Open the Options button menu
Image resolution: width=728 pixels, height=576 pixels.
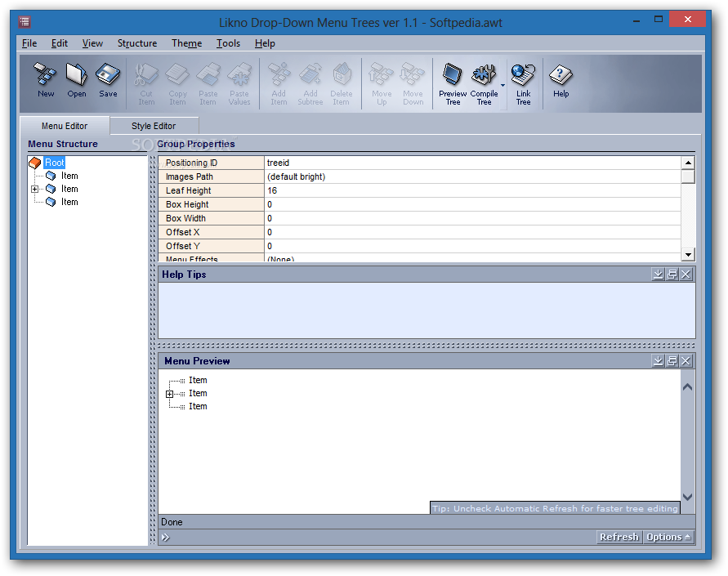[x=668, y=537]
